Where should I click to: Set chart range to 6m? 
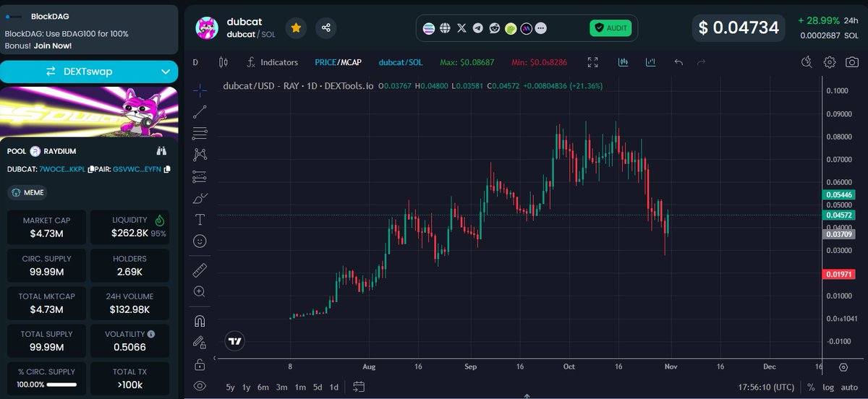click(263, 387)
